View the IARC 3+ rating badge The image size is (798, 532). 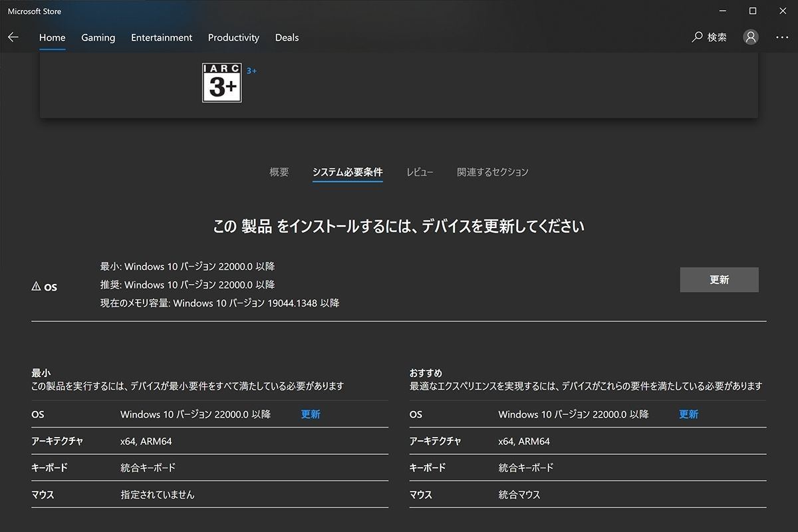coord(222,82)
